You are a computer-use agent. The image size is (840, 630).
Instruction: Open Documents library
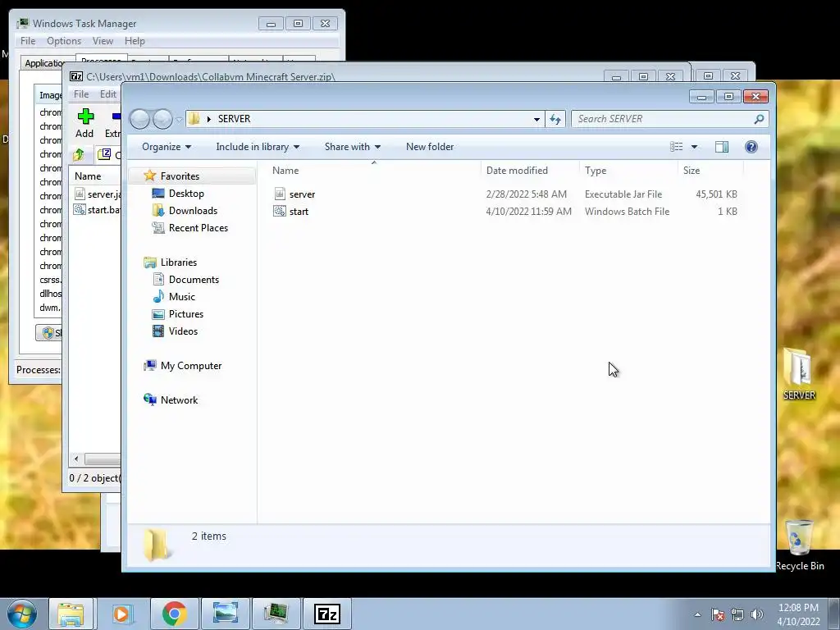pyautogui.click(x=194, y=280)
